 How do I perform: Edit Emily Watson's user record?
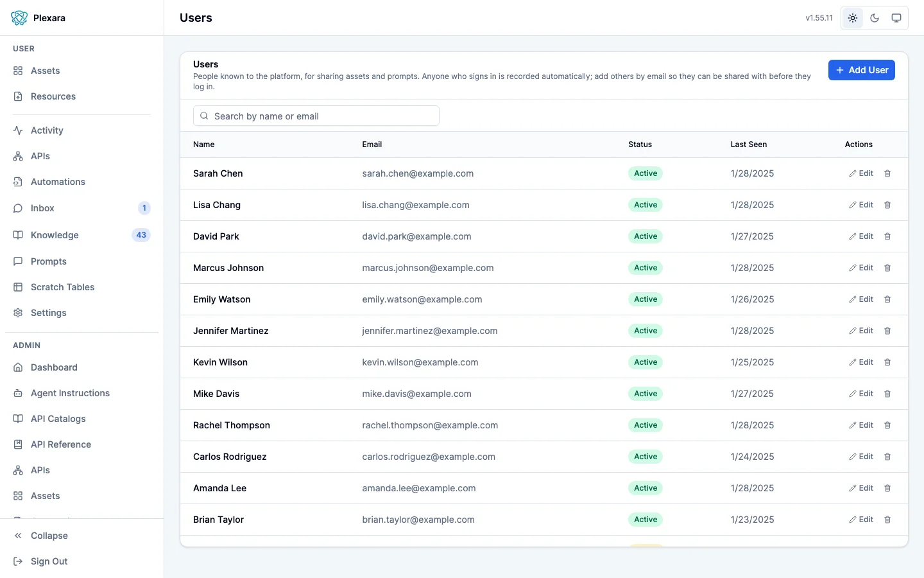click(x=861, y=299)
